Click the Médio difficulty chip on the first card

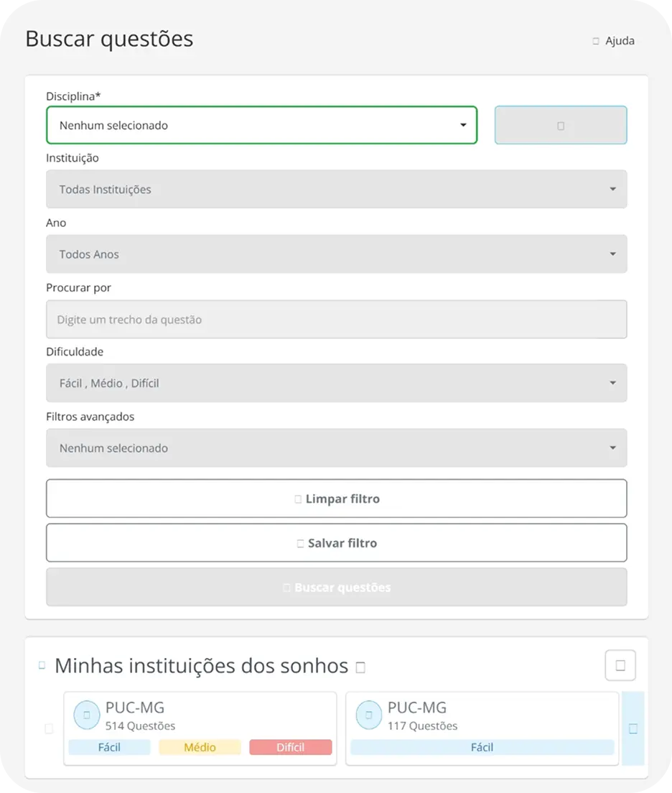point(200,747)
